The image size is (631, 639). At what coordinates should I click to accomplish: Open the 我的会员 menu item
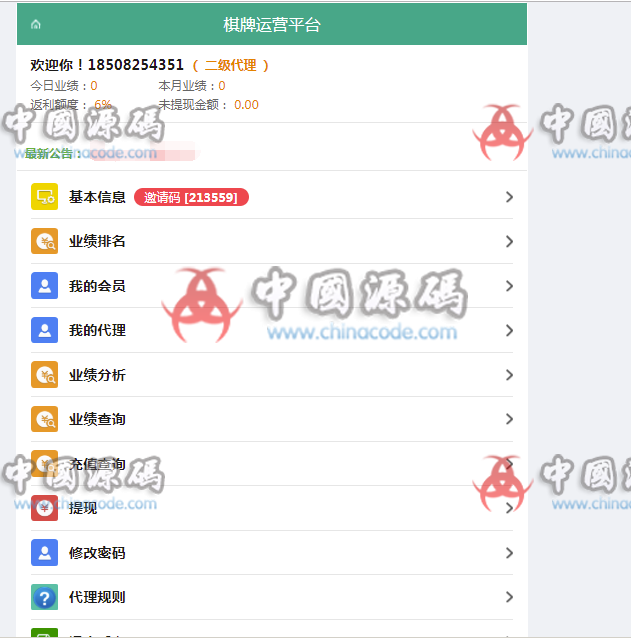pyautogui.click(x=272, y=286)
